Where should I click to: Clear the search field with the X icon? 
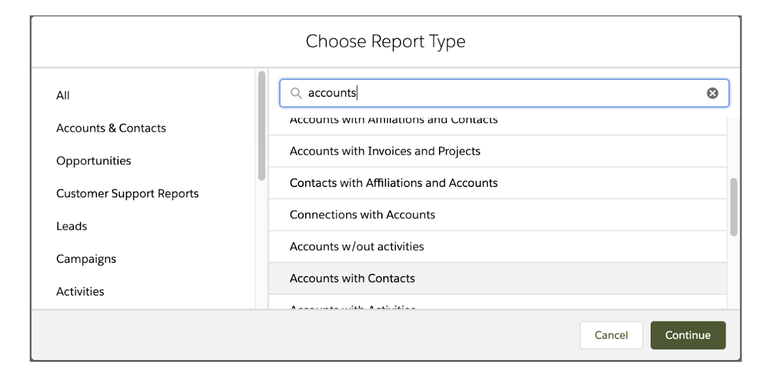click(x=712, y=93)
